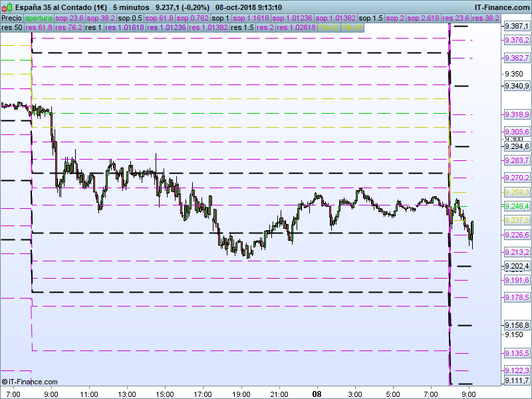The image size is (532, 399).
Task: Click the 9.340,9 price tag
Action: pos(517,86)
